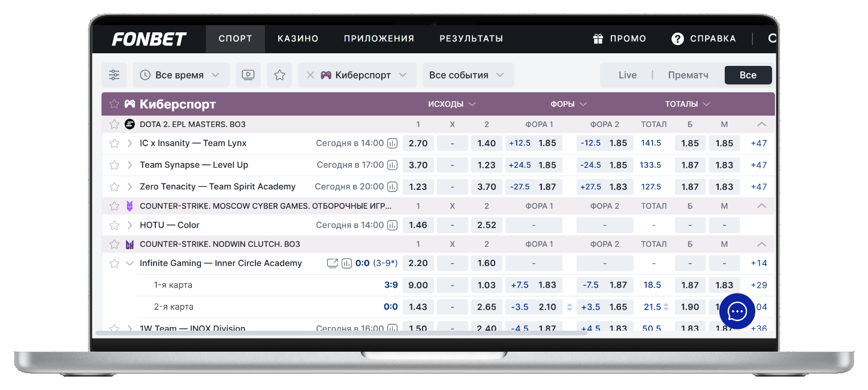
Task: Open +47 more markets for IC x Insanity
Action: pyautogui.click(x=759, y=143)
